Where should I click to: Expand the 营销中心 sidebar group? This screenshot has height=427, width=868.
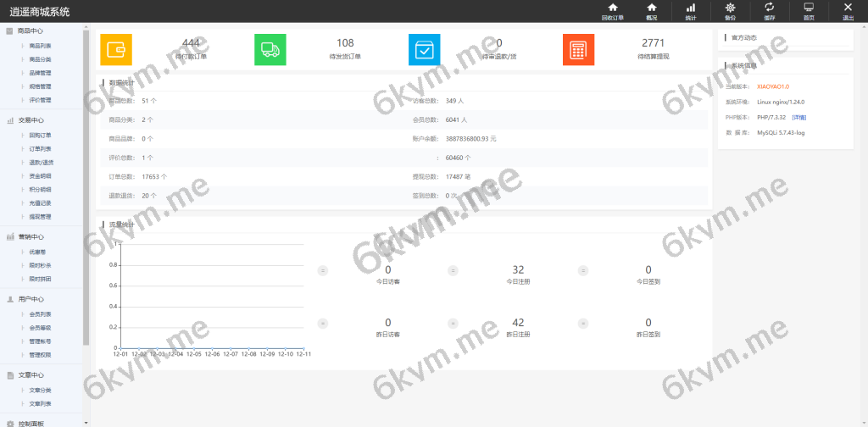[31, 236]
